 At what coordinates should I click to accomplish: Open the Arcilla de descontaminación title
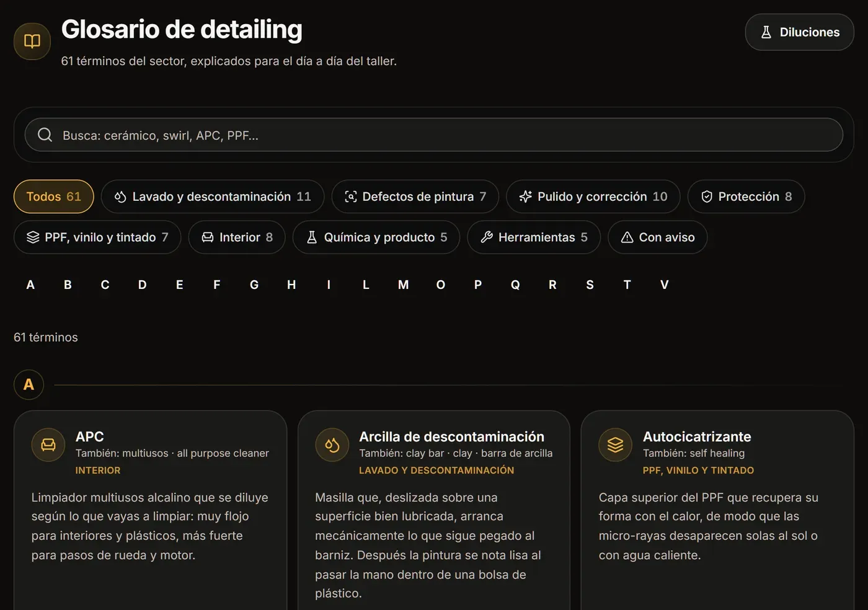pyautogui.click(x=451, y=436)
